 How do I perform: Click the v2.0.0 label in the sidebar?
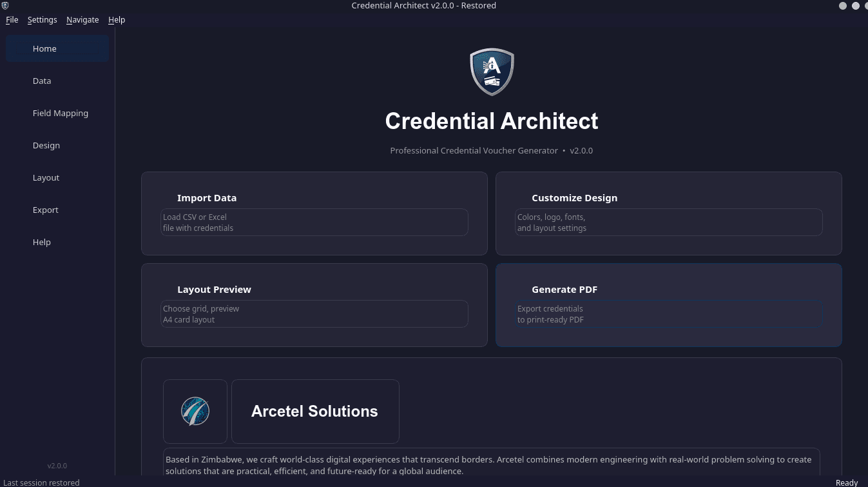[57, 466]
